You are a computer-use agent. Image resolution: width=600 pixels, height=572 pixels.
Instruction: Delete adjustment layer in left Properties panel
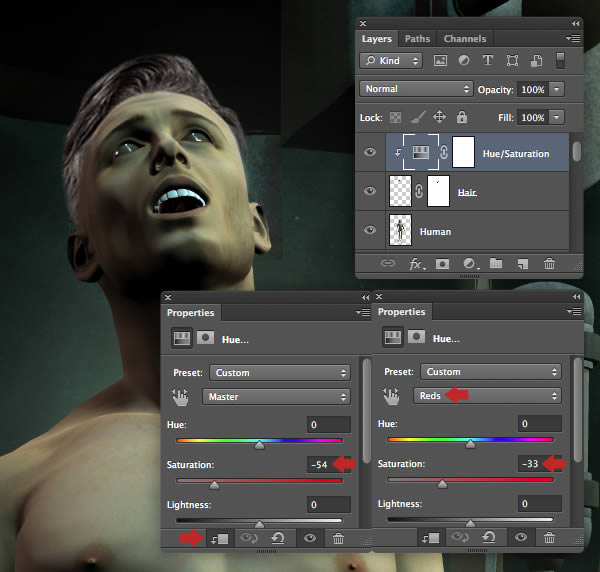(x=338, y=539)
